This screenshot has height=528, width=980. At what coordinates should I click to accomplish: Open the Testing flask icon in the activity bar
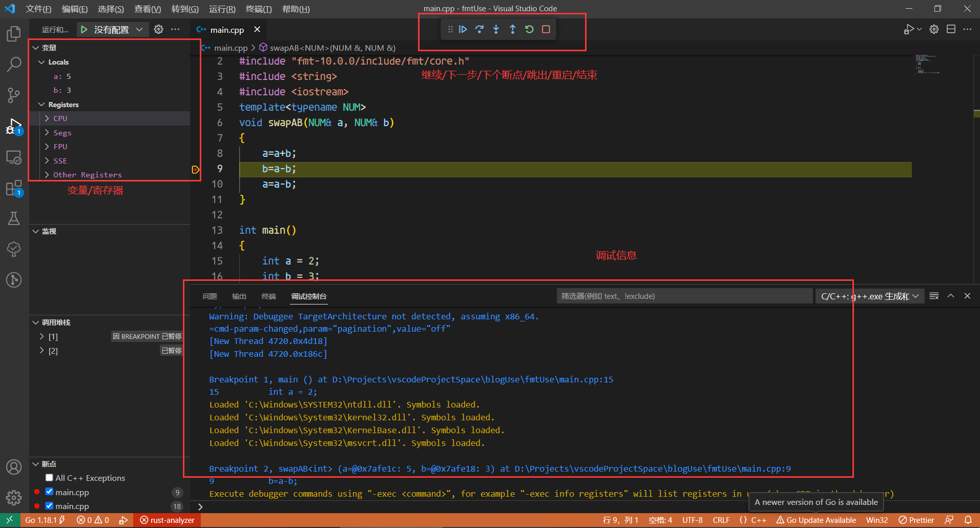[14, 218]
